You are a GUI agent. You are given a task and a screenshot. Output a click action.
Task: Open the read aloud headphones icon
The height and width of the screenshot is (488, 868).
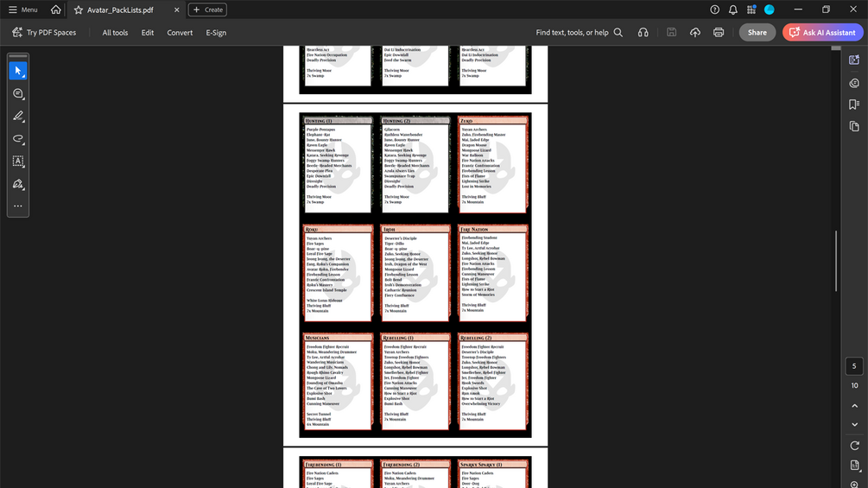[x=643, y=33]
